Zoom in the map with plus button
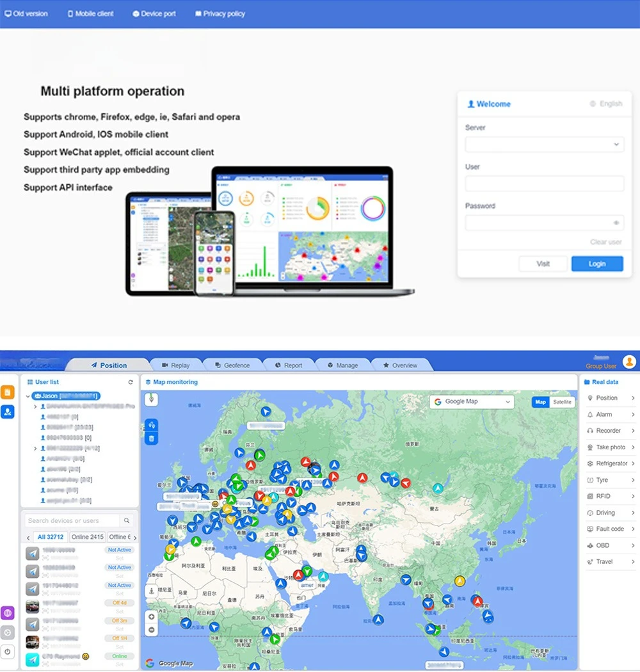 [152, 617]
